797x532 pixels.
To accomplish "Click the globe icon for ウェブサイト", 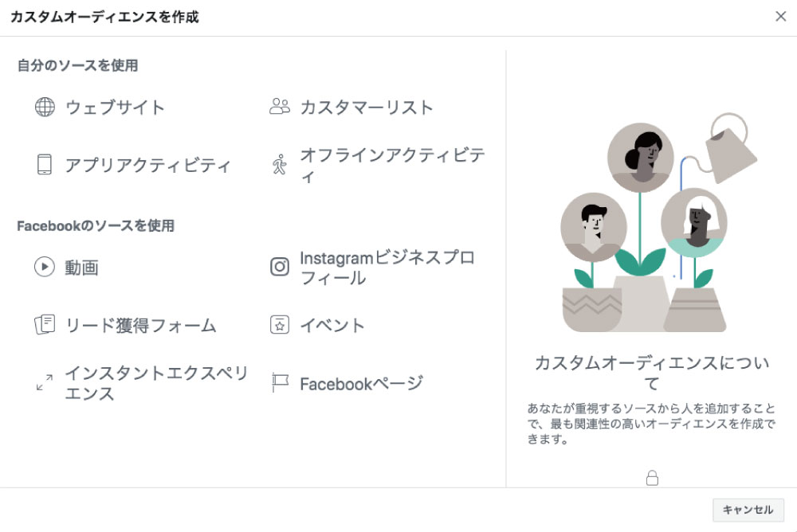I will 45,108.
